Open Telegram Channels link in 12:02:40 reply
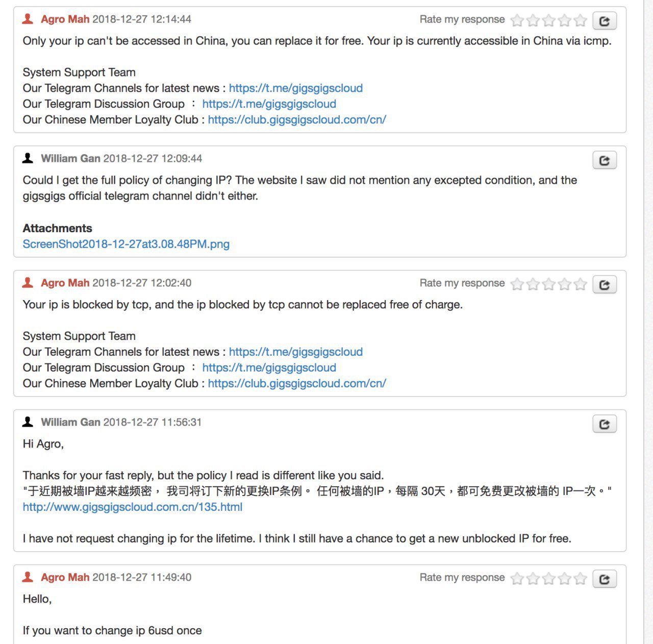The image size is (653, 644). pos(296,352)
